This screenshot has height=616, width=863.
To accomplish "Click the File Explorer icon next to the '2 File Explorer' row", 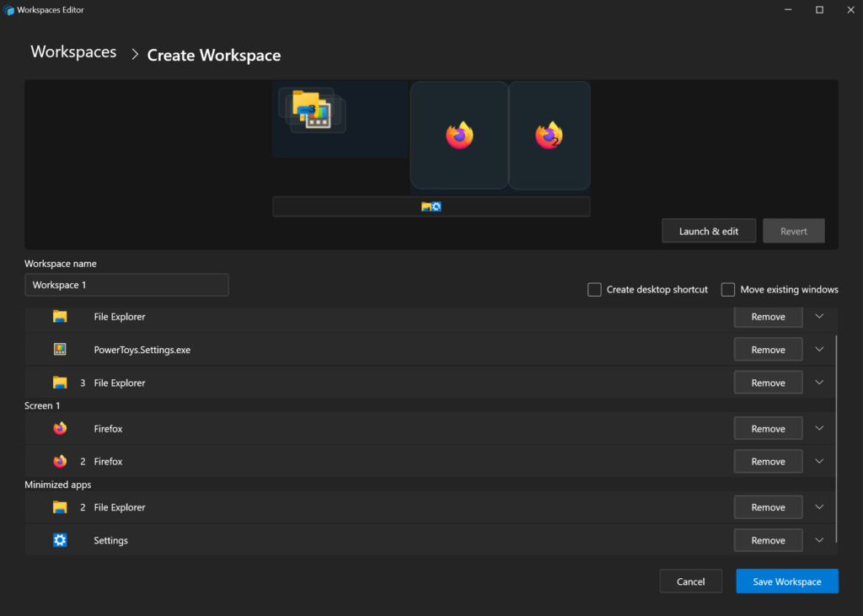I will coord(59,506).
